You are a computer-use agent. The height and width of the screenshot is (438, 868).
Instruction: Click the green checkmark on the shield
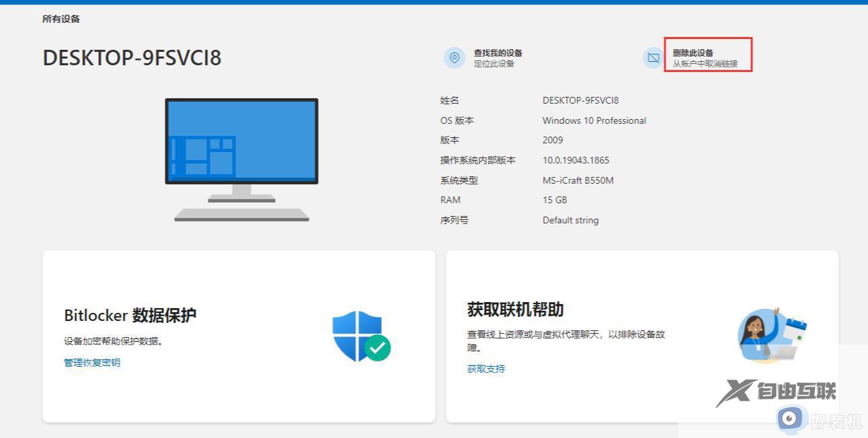378,349
